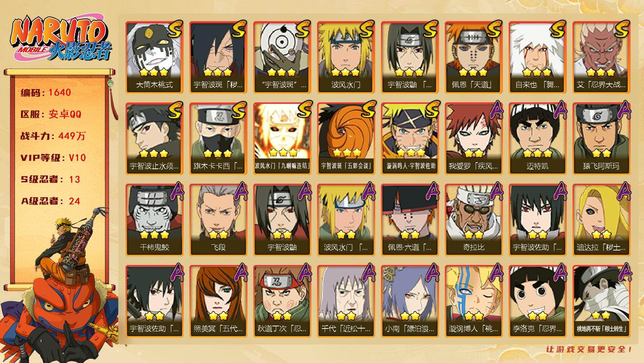644x363 pixels.
Task: Click the 战斗力 449万 stat line
Action: point(53,136)
